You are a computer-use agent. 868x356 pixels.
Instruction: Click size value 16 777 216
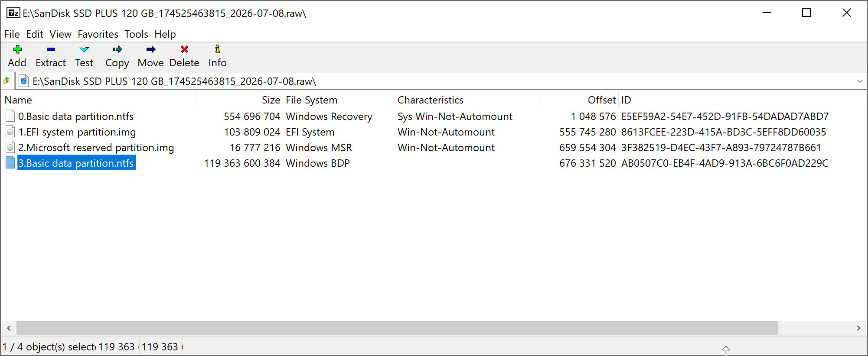[x=255, y=147]
